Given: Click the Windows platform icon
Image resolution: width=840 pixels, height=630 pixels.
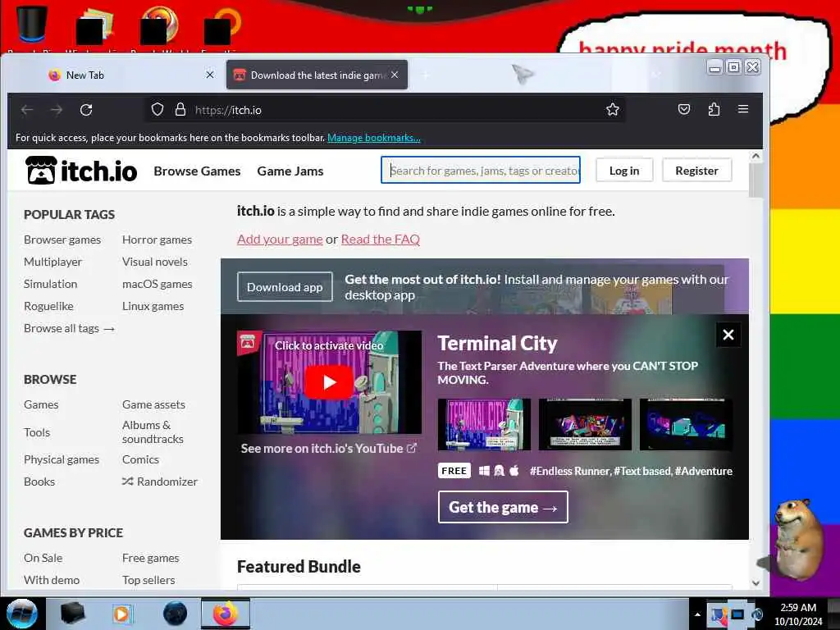Looking at the screenshot, I should click(x=484, y=471).
